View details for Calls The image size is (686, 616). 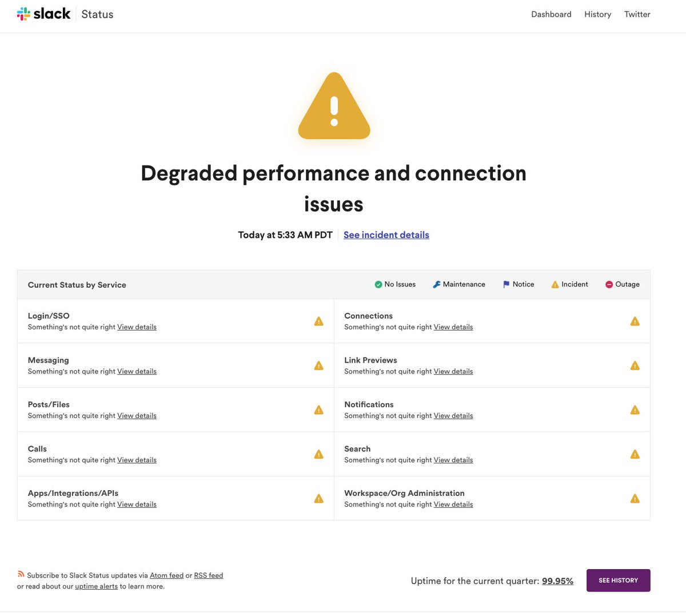point(137,460)
